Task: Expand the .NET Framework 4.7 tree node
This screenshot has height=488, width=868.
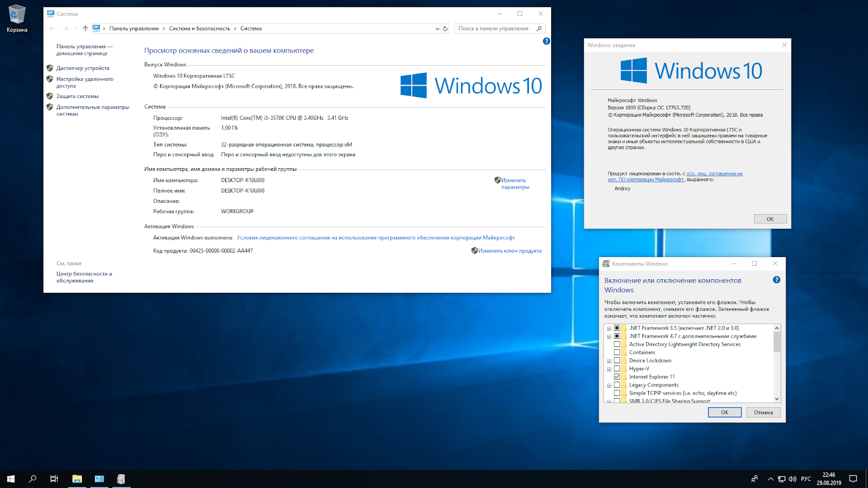Action: pyautogui.click(x=609, y=337)
